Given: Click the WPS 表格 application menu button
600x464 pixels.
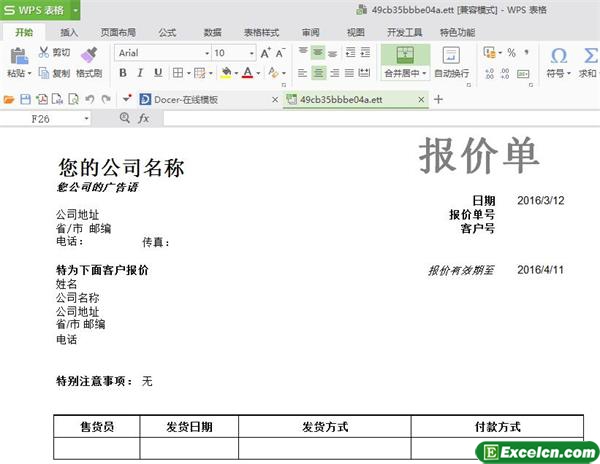Looking at the screenshot, I should click(x=40, y=10).
